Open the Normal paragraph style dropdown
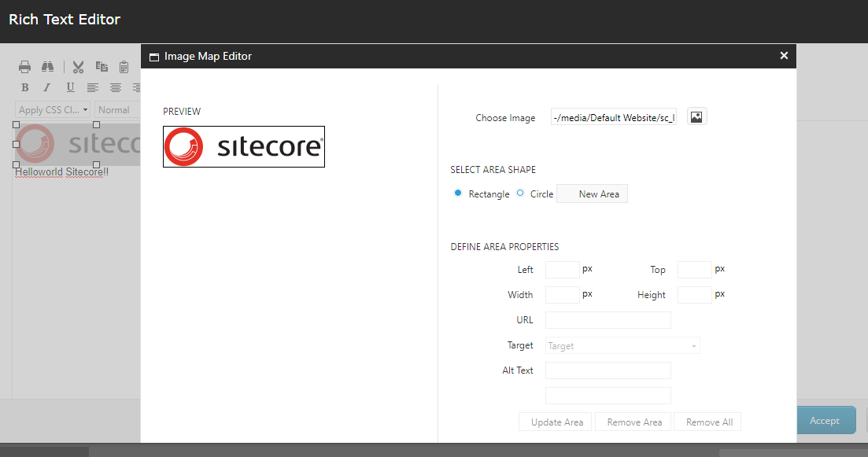The width and height of the screenshot is (868, 457). point(116,109)
